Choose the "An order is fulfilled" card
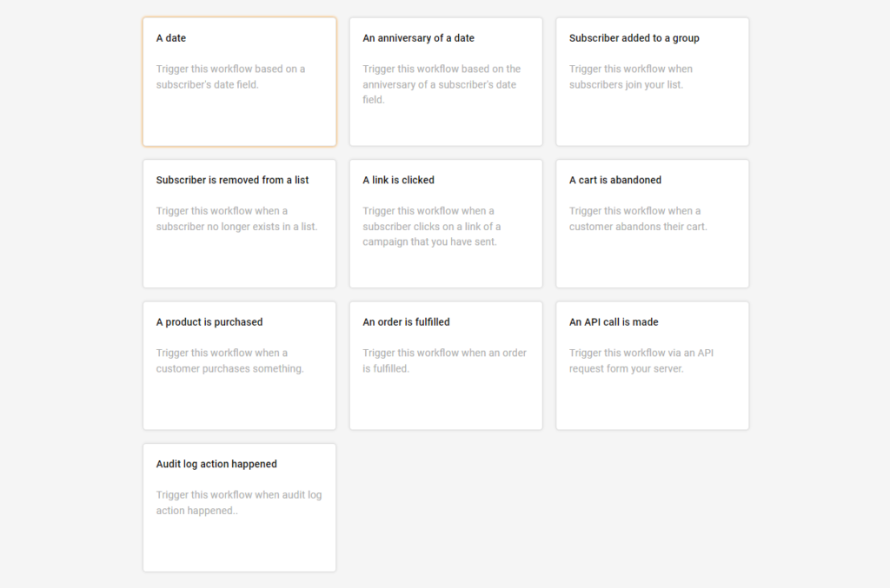 pyautogui.click(x=446, y=366)
